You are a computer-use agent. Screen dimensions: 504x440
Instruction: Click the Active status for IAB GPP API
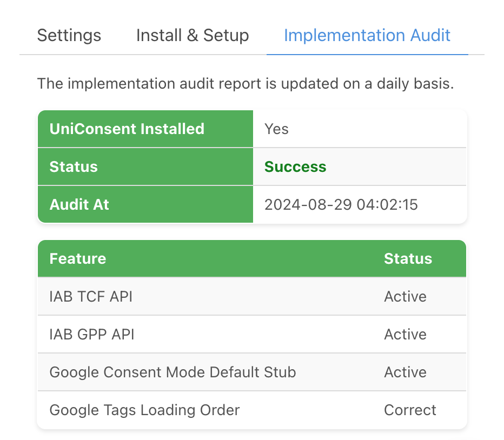[x=405, y=334]
